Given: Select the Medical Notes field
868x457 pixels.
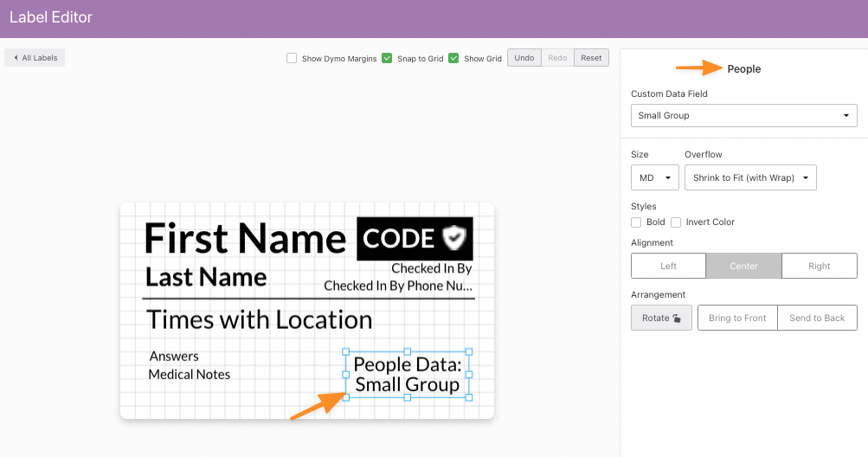Looking at the screenshot, I should coord(190,375).
